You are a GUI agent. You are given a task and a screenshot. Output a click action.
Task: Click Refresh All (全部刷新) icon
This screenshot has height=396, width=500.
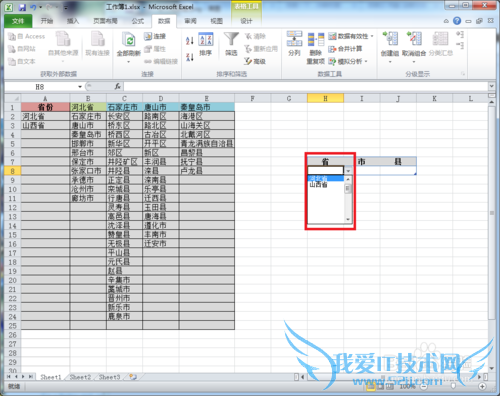pos(128,41)
